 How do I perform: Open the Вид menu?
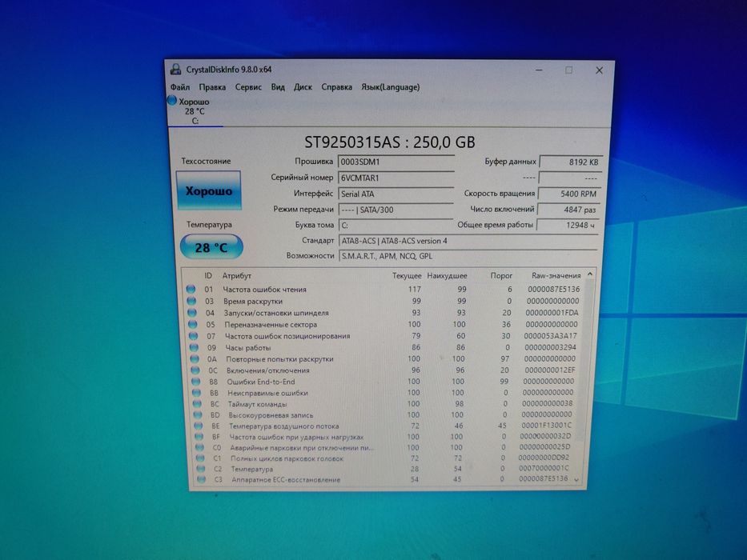point(278,87)
